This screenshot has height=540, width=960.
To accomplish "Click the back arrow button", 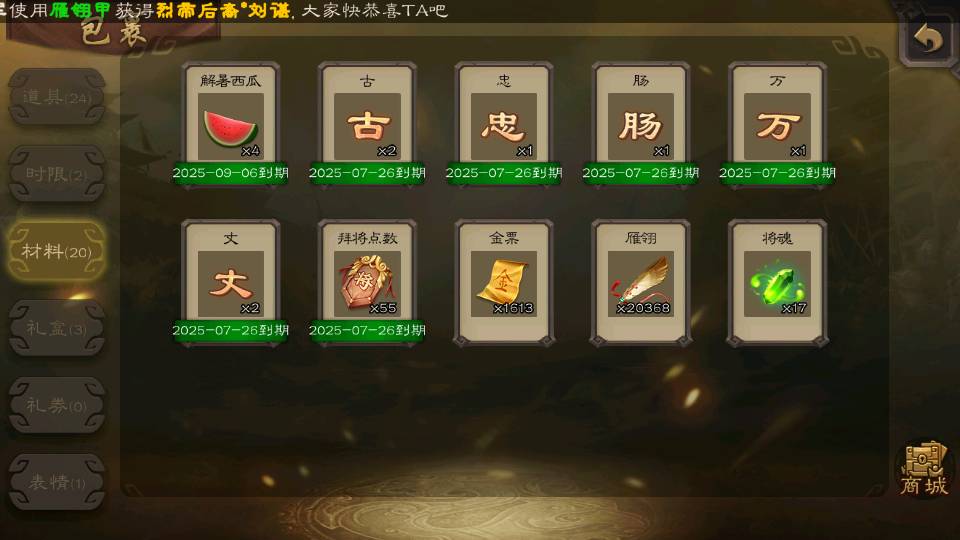I will tap(928, 39).
